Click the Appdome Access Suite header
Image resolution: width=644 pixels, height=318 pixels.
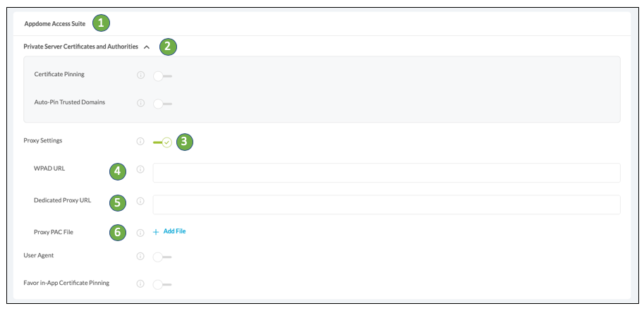tap(54, 24)
